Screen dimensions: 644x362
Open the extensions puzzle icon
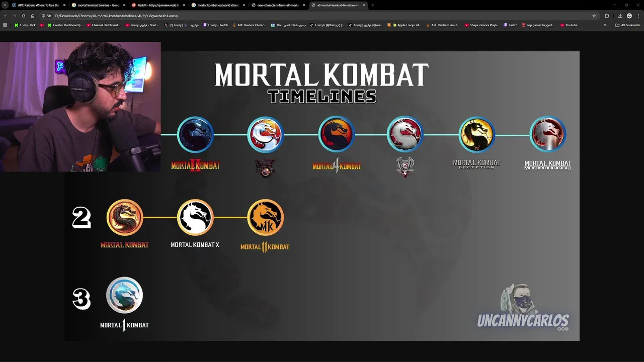[607, 16]
